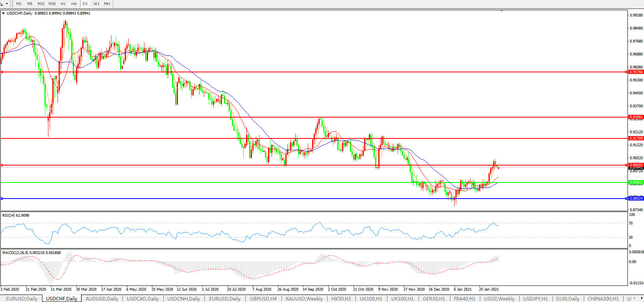Toggle the W1 weekly timeframe
The width and height of the screenshot is (644, 302).
click(x=96, y=4)
